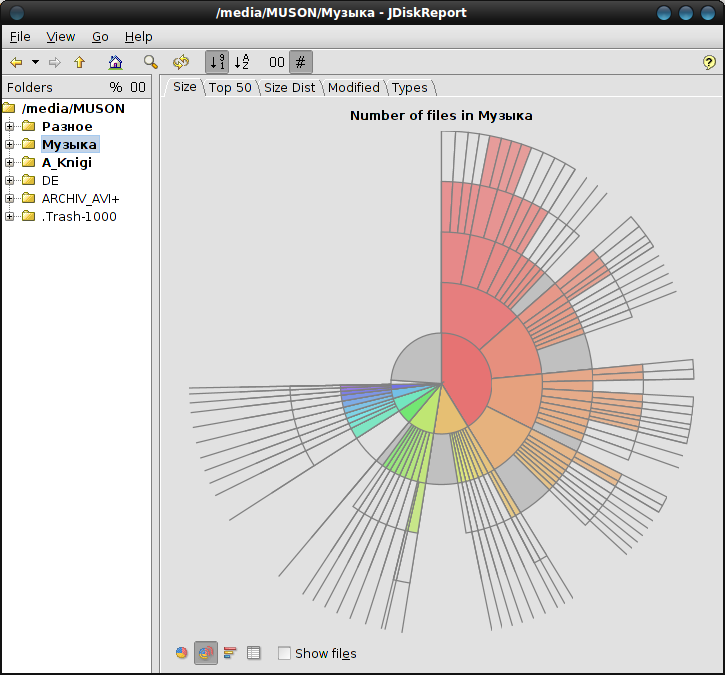Open the File menu

point(20,37)
